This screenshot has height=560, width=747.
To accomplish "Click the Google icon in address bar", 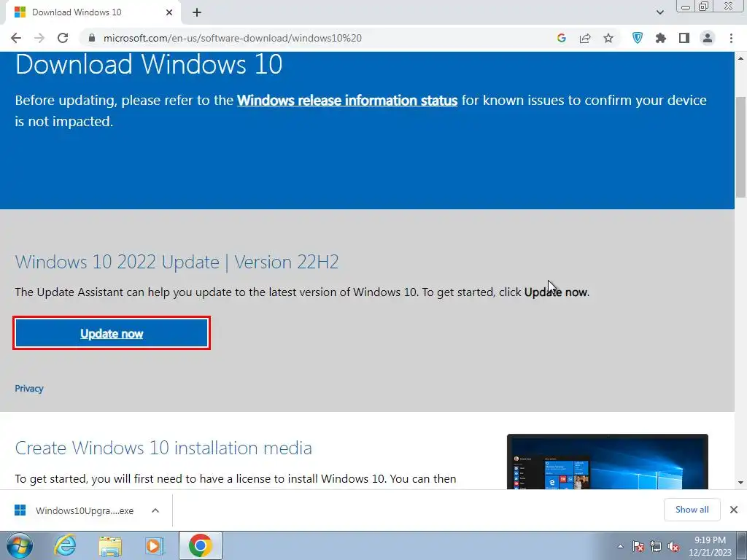I will tap(562, 38).
